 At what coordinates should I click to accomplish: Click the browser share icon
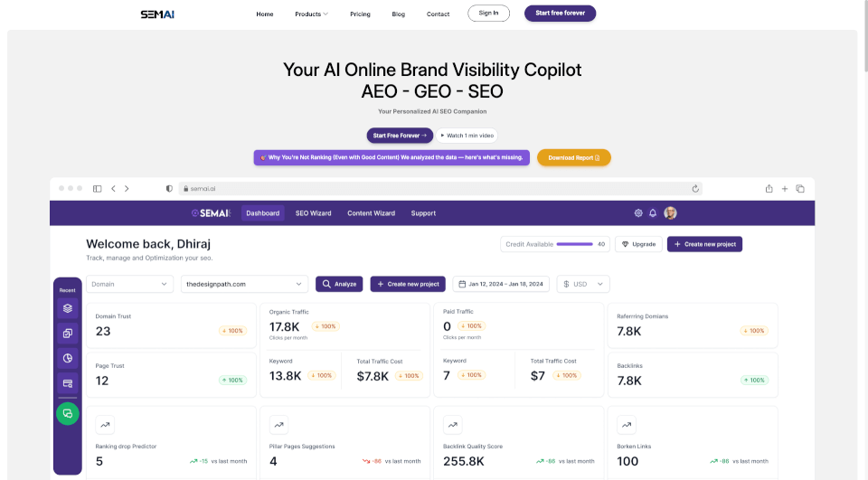[769, 189]
